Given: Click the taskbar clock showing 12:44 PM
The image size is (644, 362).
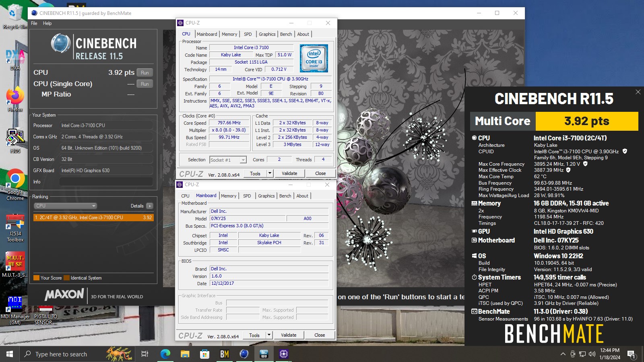Looking at the screenshot, I should coord(609,354).
